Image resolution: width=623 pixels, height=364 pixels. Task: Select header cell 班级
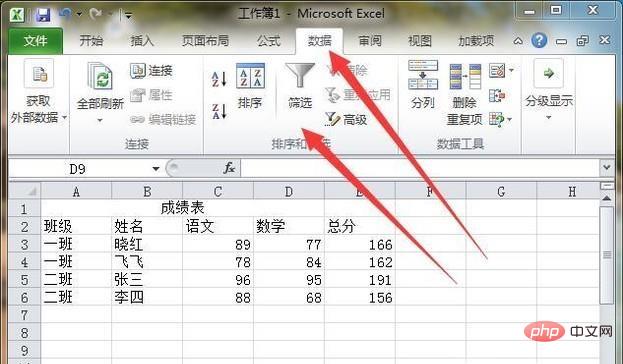pyautogui.click(x=76, y=226)
